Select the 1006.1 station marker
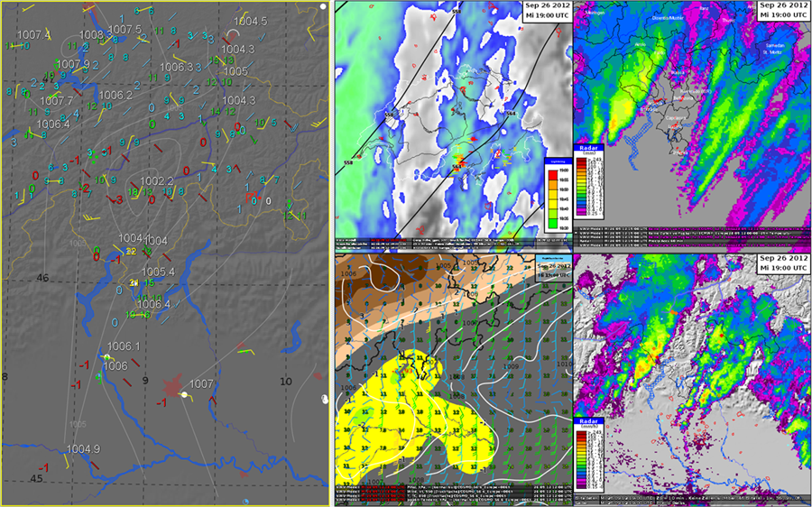 pos(124,346)
